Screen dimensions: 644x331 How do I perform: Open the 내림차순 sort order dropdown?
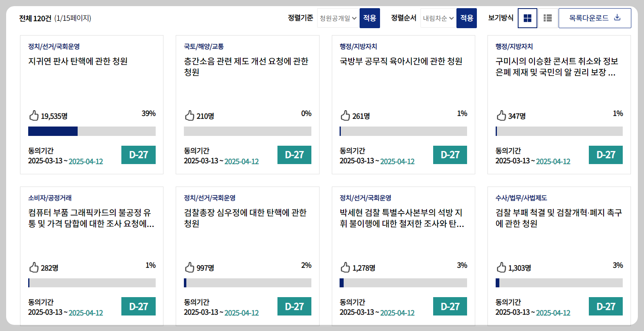click(438, 18)
